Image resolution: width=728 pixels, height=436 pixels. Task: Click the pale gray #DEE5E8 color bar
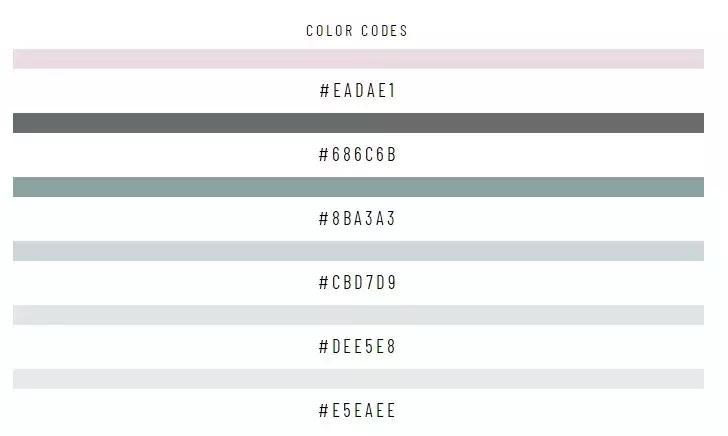coord(358,315)
